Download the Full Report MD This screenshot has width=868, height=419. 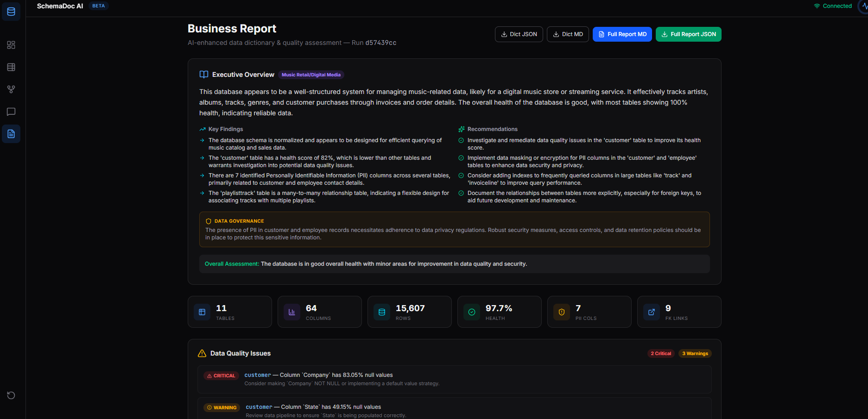pyautogui.click(x=622, y=34)
